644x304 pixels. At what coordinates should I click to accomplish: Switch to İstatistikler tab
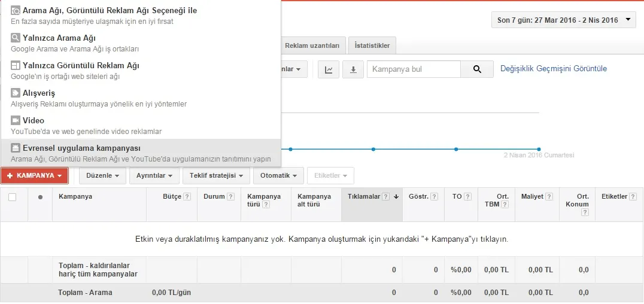[x=372, y=45]
